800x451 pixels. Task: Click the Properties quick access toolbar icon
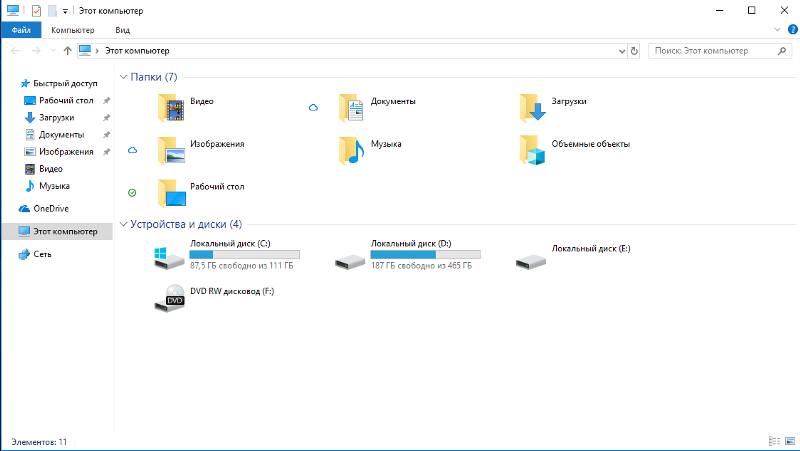[x=36, y=11]
